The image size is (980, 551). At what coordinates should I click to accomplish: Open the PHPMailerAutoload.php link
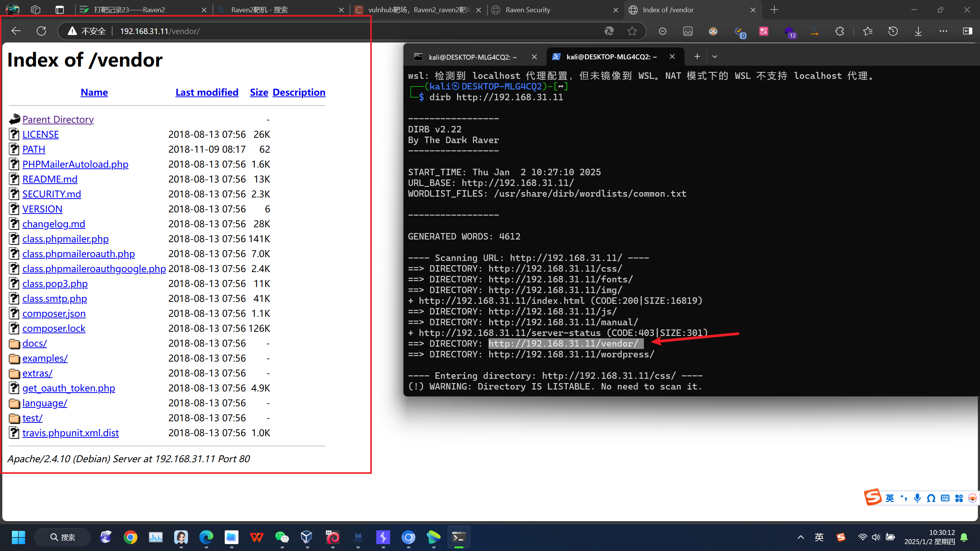point(75,164)
